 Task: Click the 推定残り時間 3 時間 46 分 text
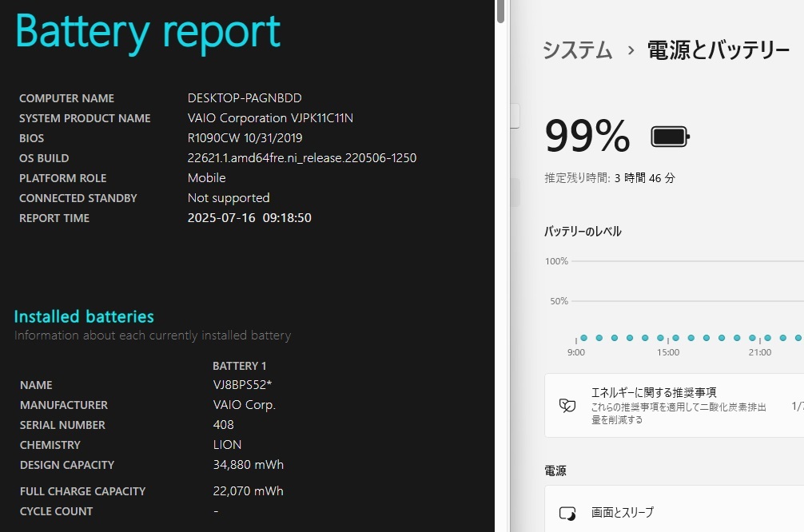click(610, 178)
